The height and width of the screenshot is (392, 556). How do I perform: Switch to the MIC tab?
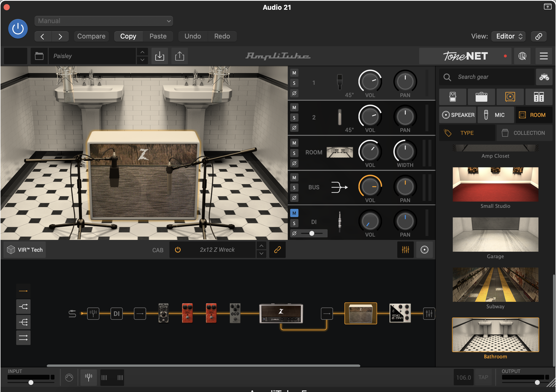click(x=496, y=115)
